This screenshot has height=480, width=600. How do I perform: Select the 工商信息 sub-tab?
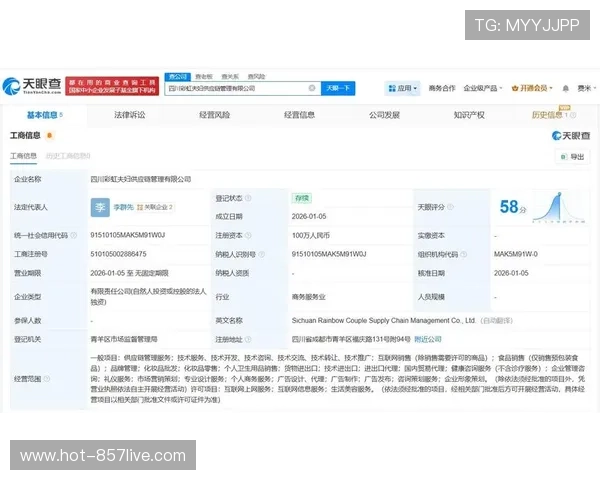[x=23, y=156]
